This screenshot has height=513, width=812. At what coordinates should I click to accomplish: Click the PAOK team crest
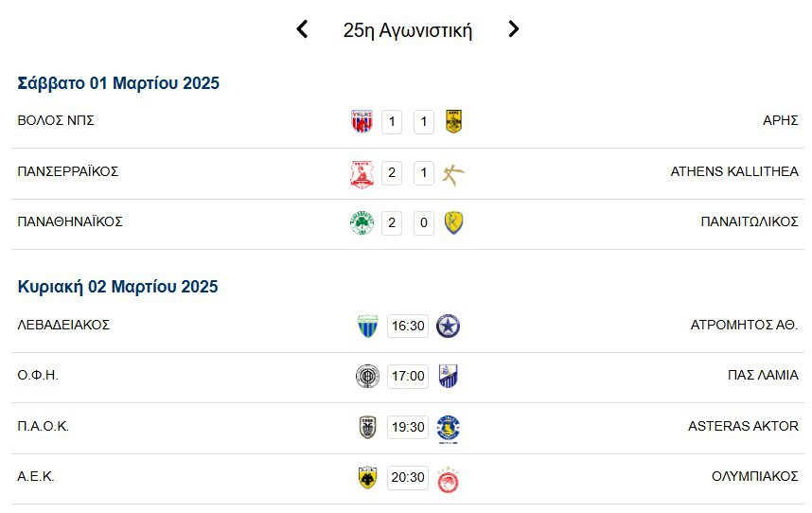pyautogui.click(x=367, y=427)
